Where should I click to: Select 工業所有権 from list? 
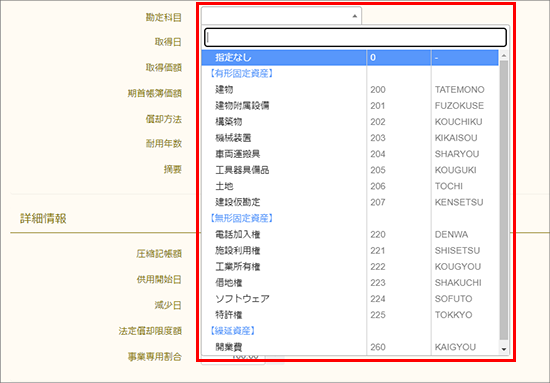pyautogui.click(x=350, y=267)
